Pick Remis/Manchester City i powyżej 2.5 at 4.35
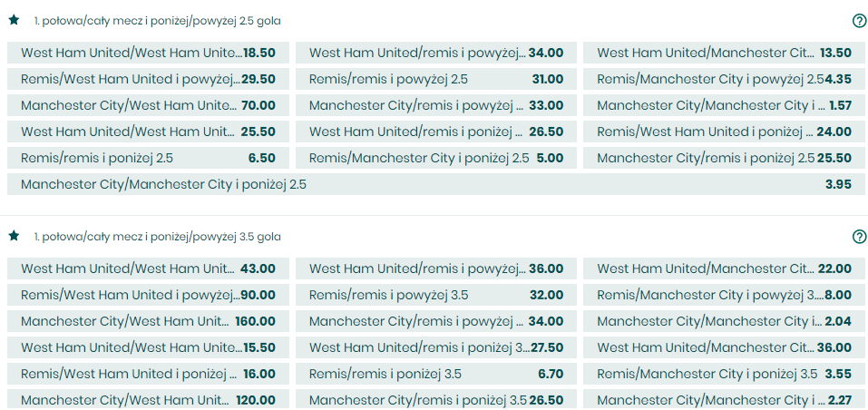The height and width of the screenshot is (410, 868). (724, 79)
